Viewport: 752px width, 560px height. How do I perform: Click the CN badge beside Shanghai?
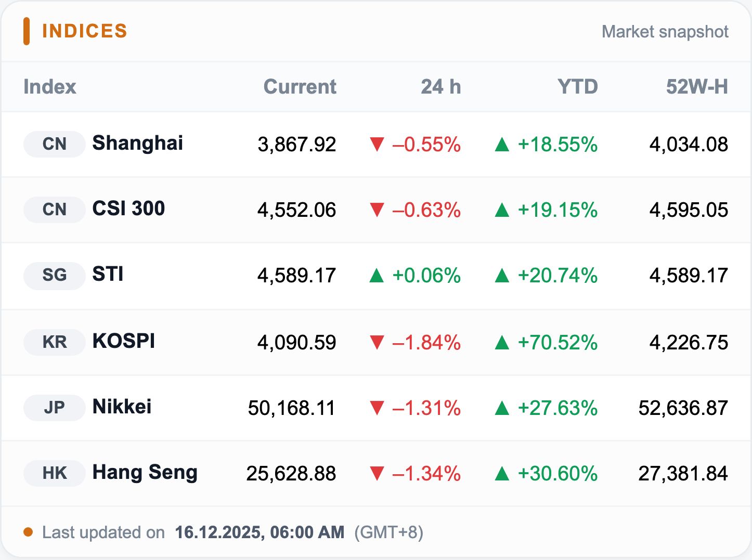[54, 144]
